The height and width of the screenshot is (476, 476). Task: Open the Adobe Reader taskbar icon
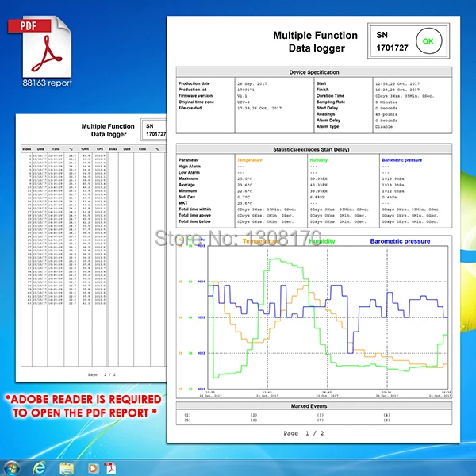pos(110,468)
